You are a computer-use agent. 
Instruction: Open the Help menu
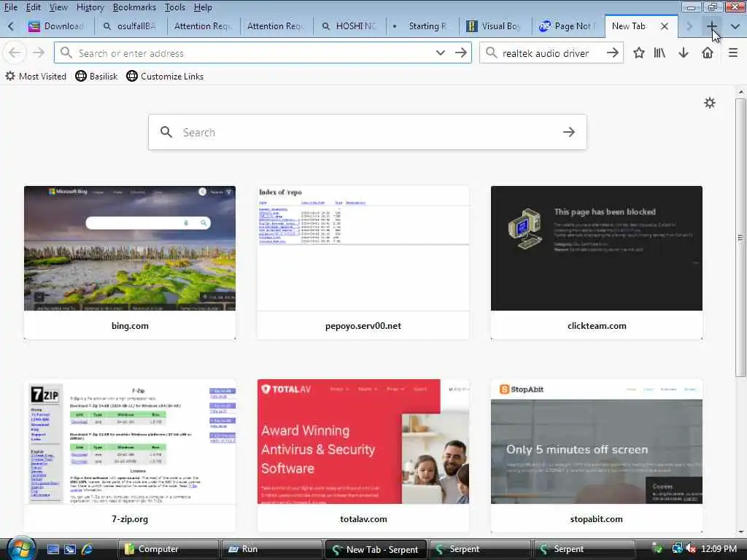pyautogui.click(x=203, y=7)
